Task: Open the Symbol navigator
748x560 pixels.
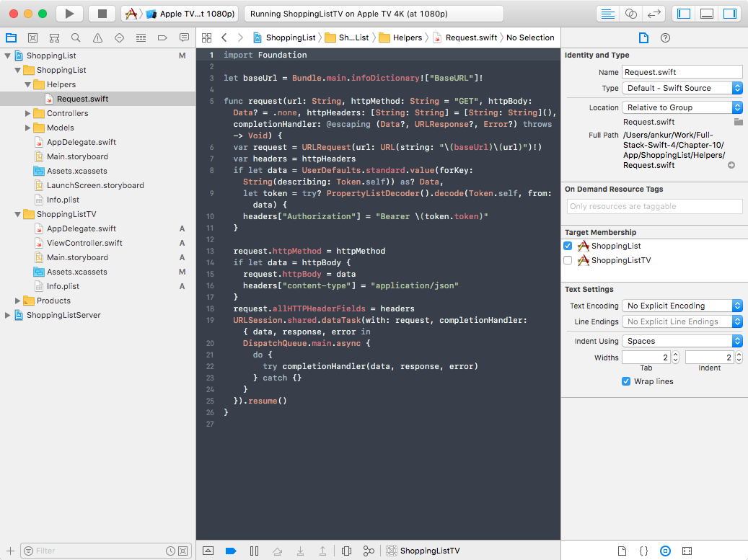Action: [x=54, y=37]
